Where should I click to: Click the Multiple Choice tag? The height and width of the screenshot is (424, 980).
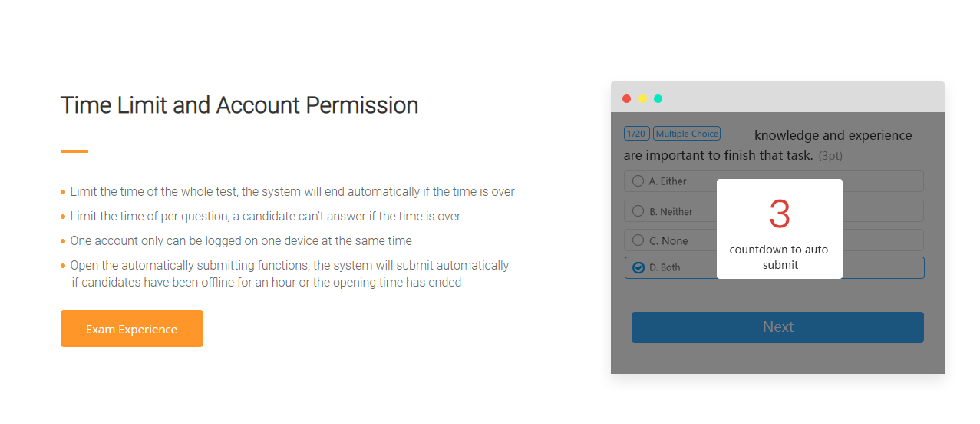[x=687, y=134]
